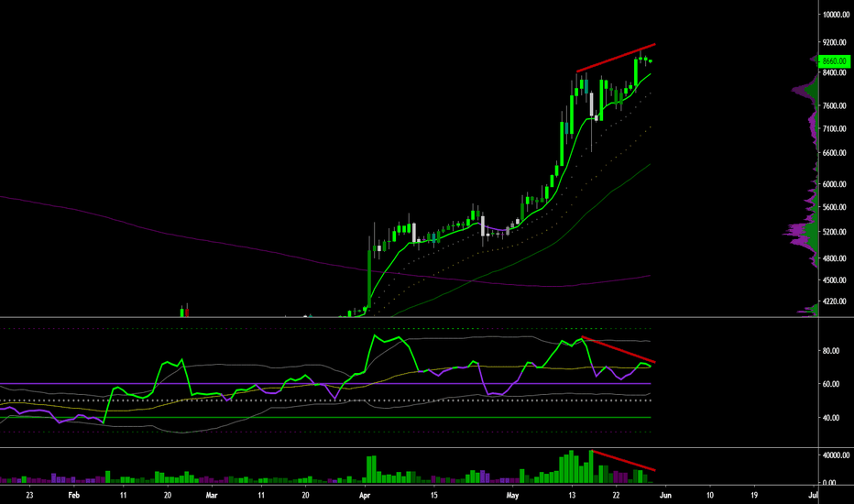Click the 6000.00 price axis label
This screenshot has width=854, height=504.
pyautogui.click(x=835, y=184)
